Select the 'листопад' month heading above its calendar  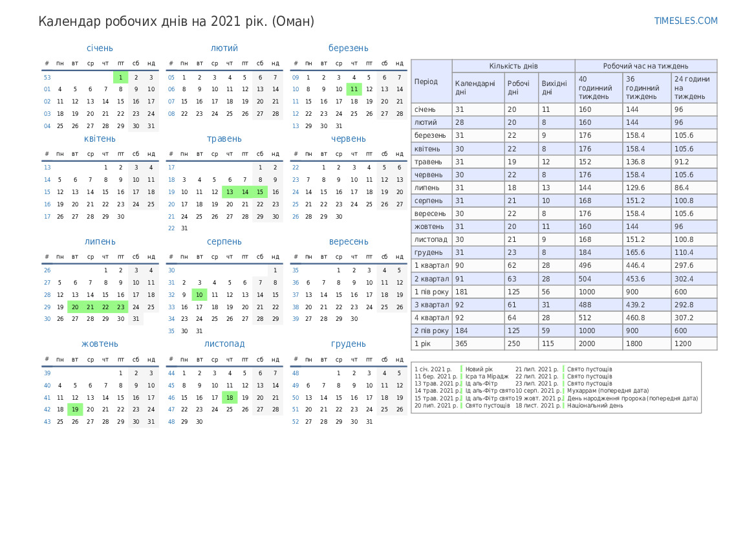pyautogui.click(x=224, y=344)
